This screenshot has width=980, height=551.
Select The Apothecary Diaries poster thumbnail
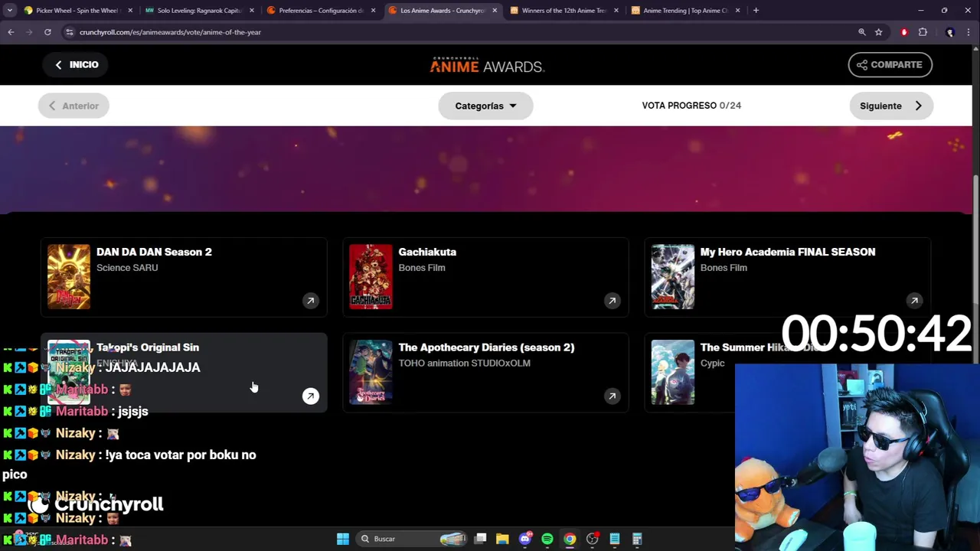[371, 372]
